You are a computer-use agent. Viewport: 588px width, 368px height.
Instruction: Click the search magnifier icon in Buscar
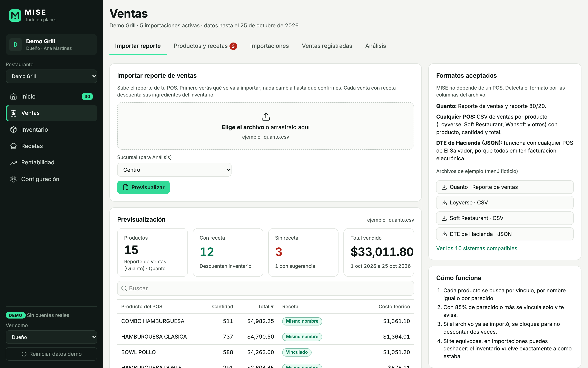click(x=124, y=288)
